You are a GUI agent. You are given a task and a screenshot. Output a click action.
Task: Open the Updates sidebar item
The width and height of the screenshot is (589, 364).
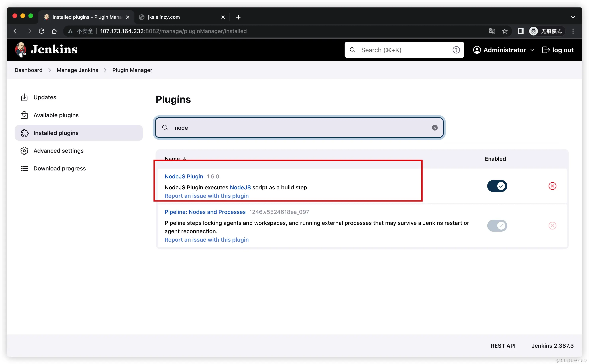click(x=79, y=97)
